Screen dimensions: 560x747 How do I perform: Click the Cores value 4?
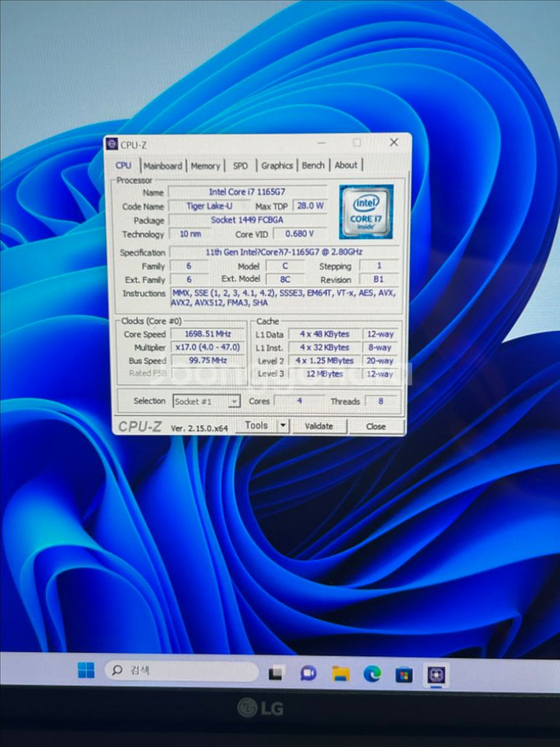(299, 401)
